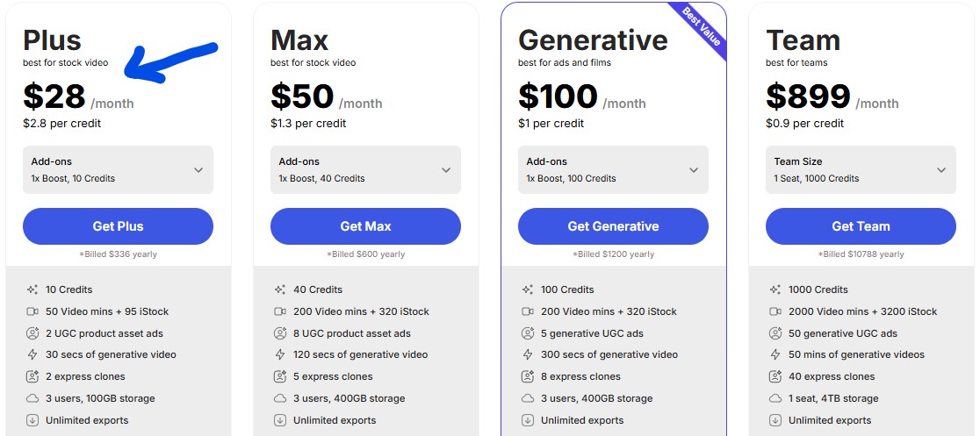Click the cloud storage icon in Max plan

click(x=281, y=398)
